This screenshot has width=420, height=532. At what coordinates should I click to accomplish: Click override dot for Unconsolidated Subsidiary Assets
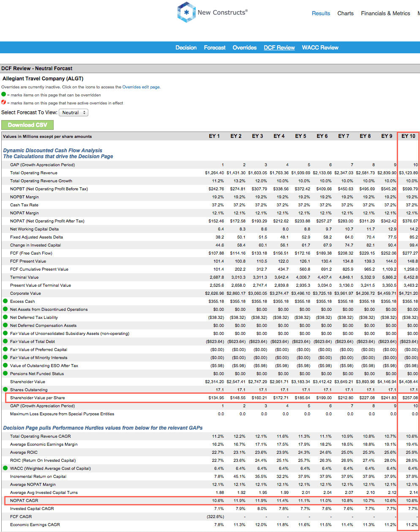point(5,333)
